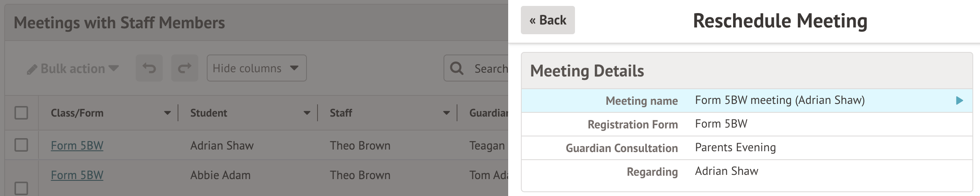The height and width of the screenshot is (196, 980).
Task: Open Form 5BW link for Adrian Shaw
Action: click(77, 146)
